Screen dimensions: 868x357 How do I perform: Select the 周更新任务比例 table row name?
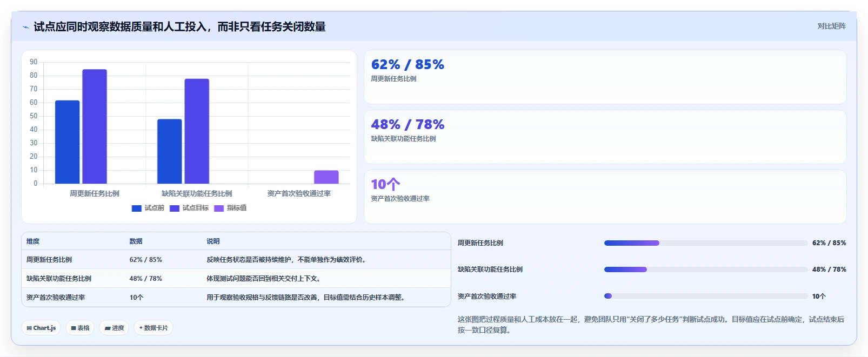[x=49, y=260]
